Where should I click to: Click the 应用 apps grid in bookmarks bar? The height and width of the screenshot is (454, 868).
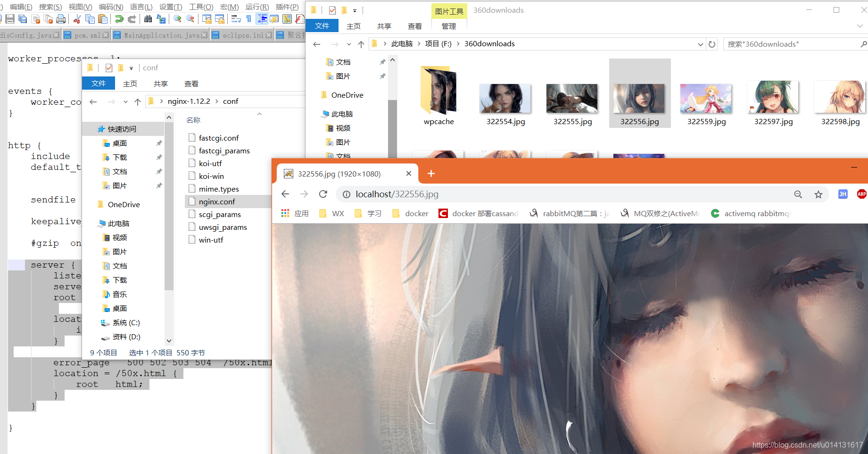click(295, 213)
